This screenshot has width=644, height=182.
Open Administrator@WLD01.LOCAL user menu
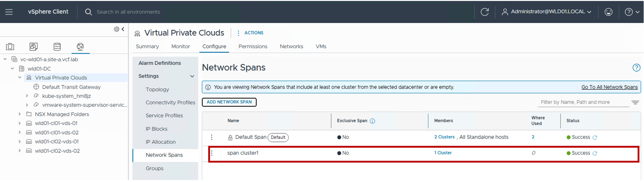[x=546, y=12]
